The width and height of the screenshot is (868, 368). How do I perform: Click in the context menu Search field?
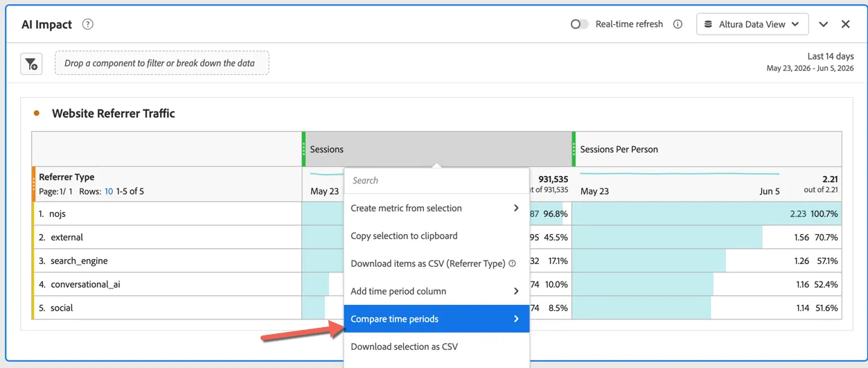[436, 180]
